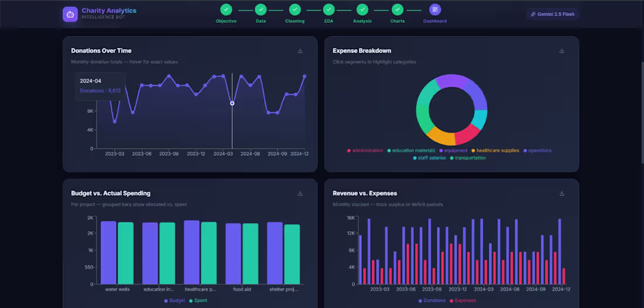Viewport: 644px width, 308px height.
Task: Select the Dashboard step icon
Action: (435, 9)
